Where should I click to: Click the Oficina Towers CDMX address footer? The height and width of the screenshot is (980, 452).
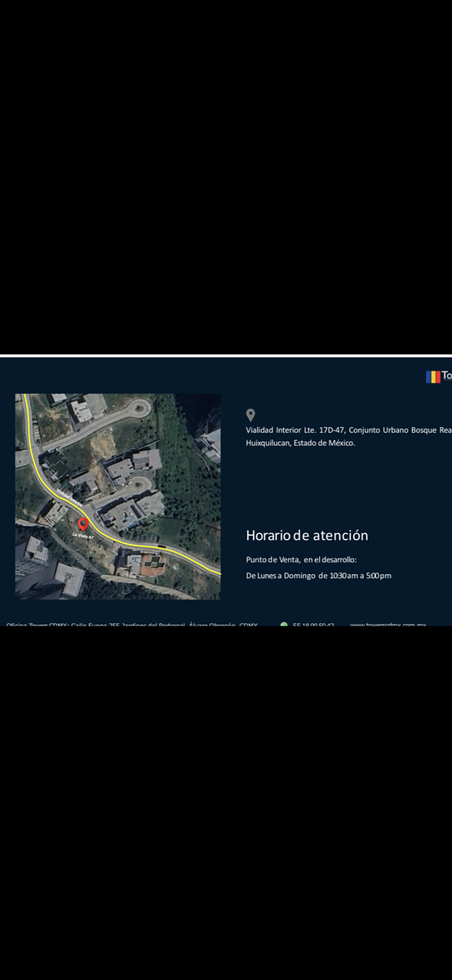pos(132,625)
